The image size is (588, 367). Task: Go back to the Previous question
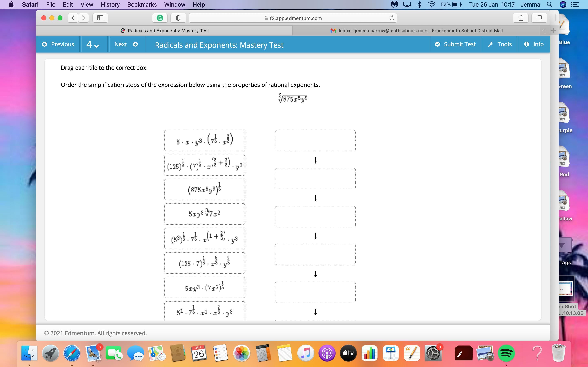click(x=58, y=44)
